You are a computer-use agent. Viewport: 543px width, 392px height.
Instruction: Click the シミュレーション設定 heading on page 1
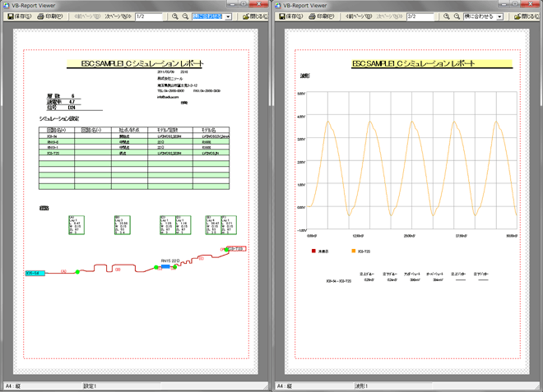(59, 118)
